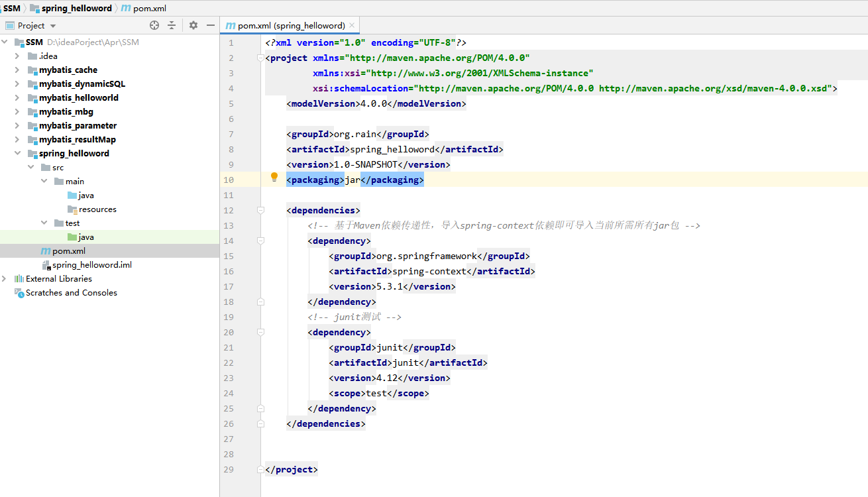Select the spring_helloword module folder icon
Screen dimensions: 868x497
[32, 154]
